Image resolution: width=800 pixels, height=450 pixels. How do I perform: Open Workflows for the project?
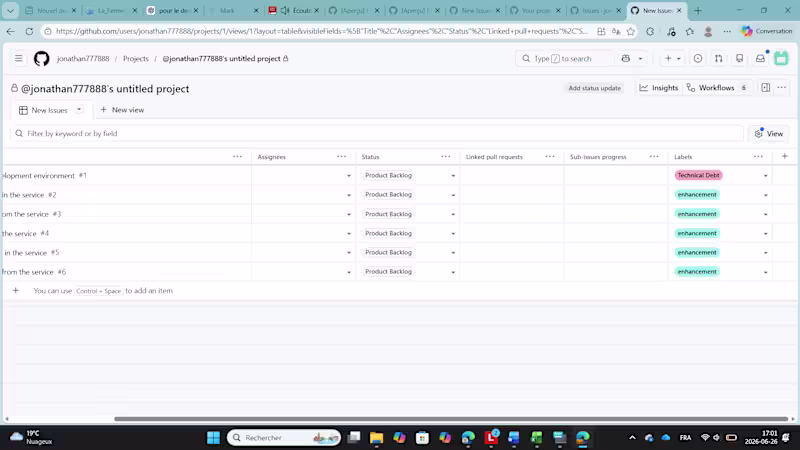717,88
